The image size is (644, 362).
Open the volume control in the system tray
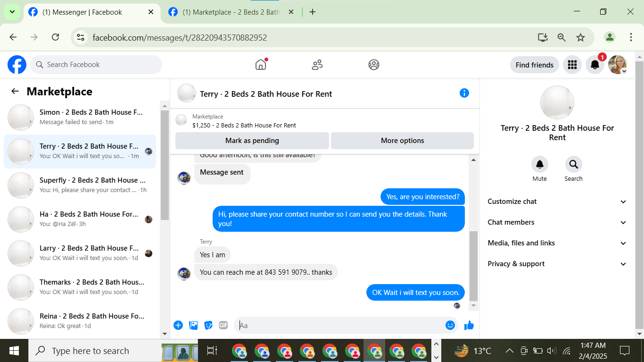tap(552, 351)
